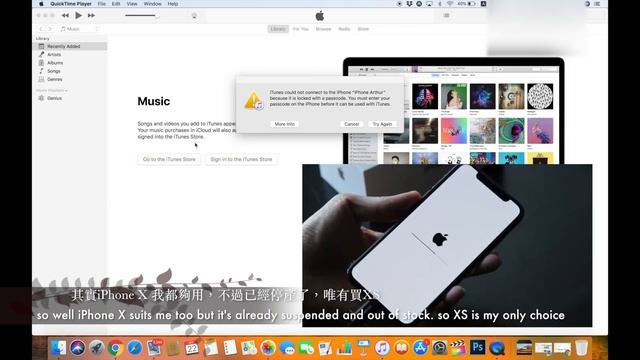Click the Bluetooth menu bar icon
The height and width of the screenshot is (360, 640).
[440, 4]
